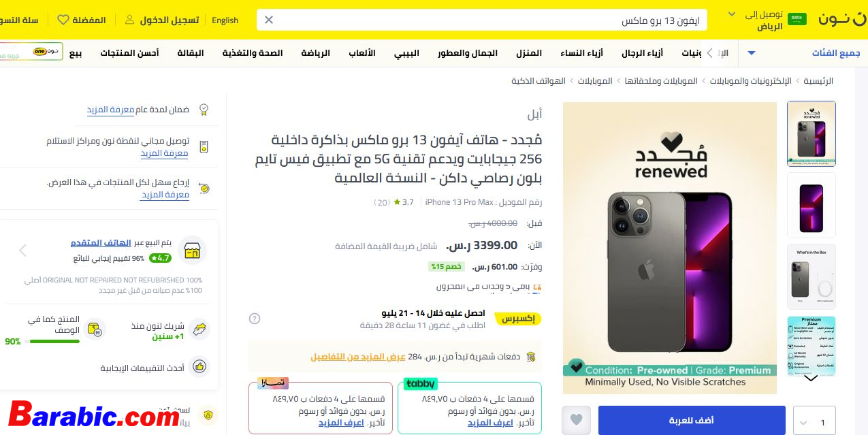
Task: Expand the delivery location dropdown for Riyadh
Action: 733,14
